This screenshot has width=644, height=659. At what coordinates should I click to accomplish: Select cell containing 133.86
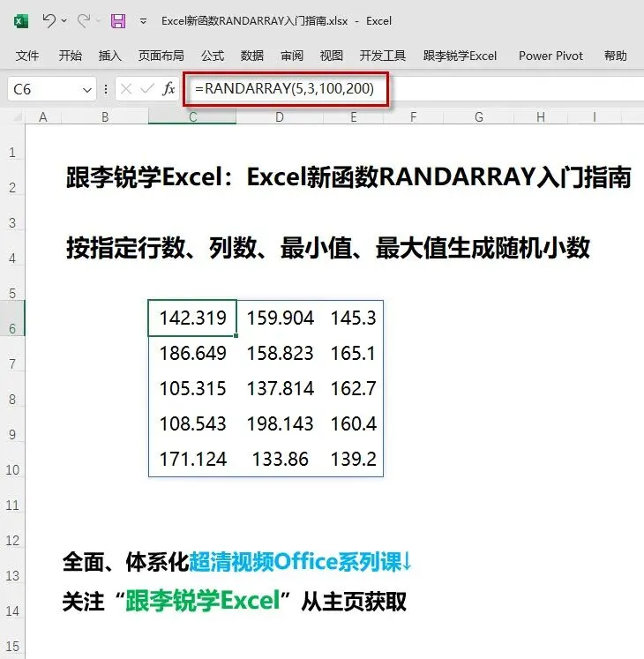tap(280, 460)
